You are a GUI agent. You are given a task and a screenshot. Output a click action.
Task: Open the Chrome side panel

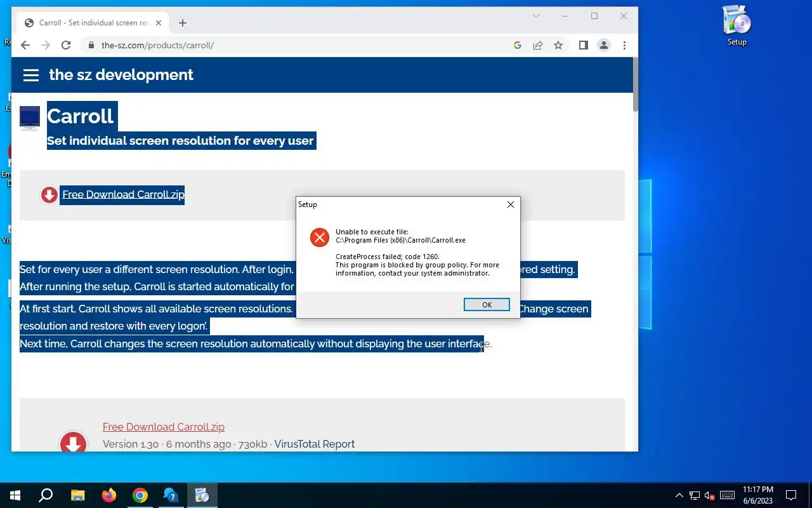point(584,45)
